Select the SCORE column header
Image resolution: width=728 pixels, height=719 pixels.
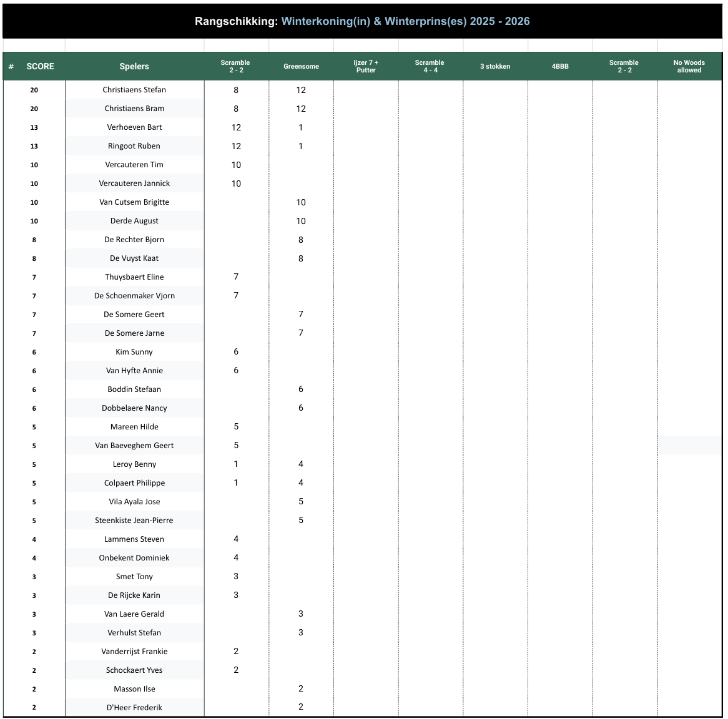coord(41,66)
